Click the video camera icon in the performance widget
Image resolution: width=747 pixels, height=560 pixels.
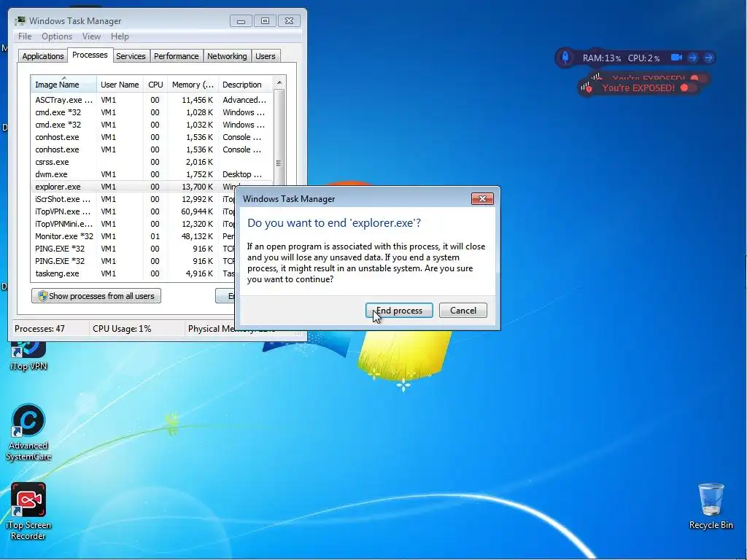click(676, 58)
